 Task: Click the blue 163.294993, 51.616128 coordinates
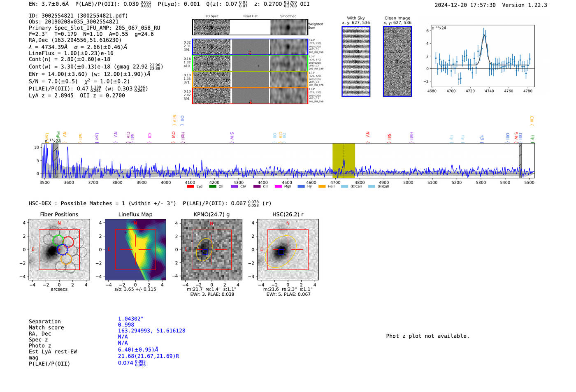(x=152, y=331)
